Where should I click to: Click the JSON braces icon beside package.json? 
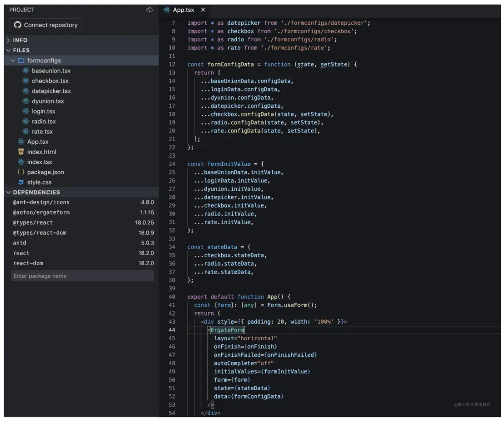tap(21, 172)
